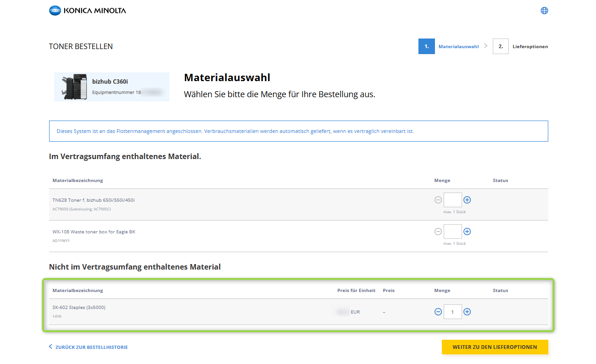Open the language globe selector
The image size is (596, 364).
544,11
